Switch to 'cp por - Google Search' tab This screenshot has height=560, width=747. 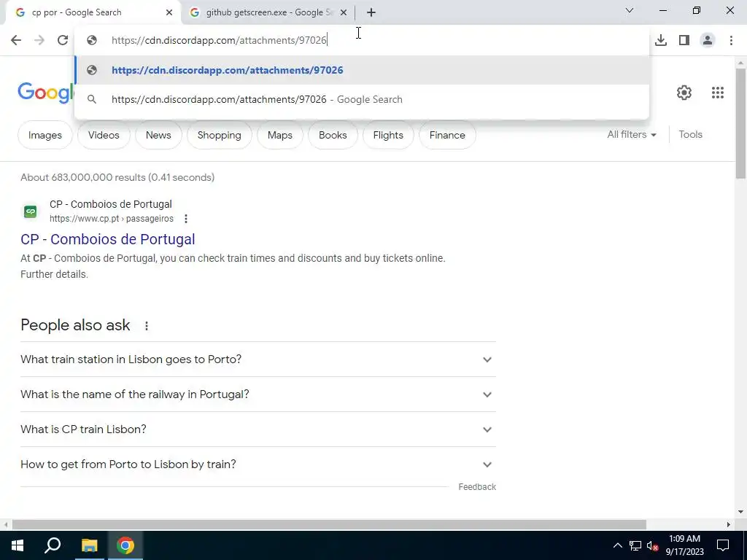pos(93,12)
